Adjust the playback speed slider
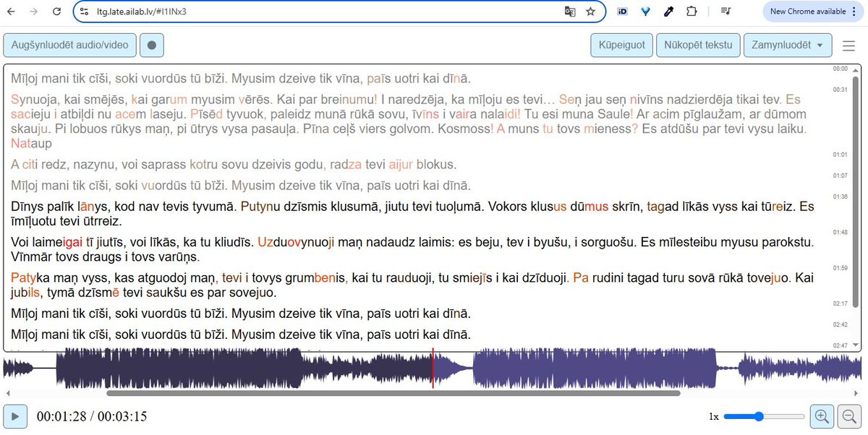 tap(764, 416)
